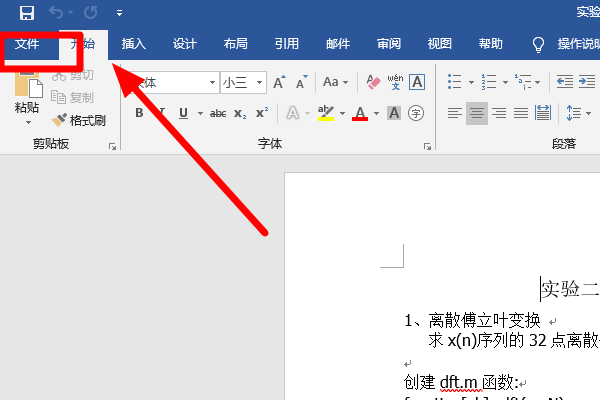The image size is (600, 400).
Task: Increase paragraph indent
Action: tap(587, 82)
